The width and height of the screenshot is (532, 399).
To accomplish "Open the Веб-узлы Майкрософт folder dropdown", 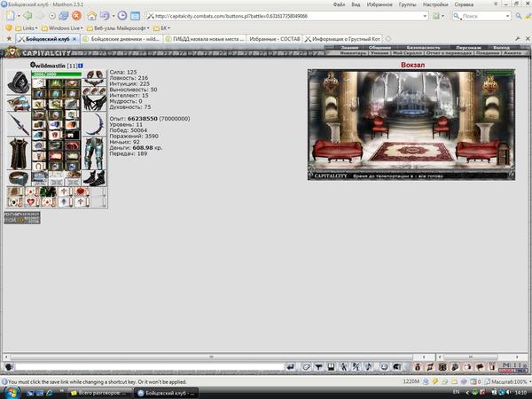I will [x=118, y=28].
